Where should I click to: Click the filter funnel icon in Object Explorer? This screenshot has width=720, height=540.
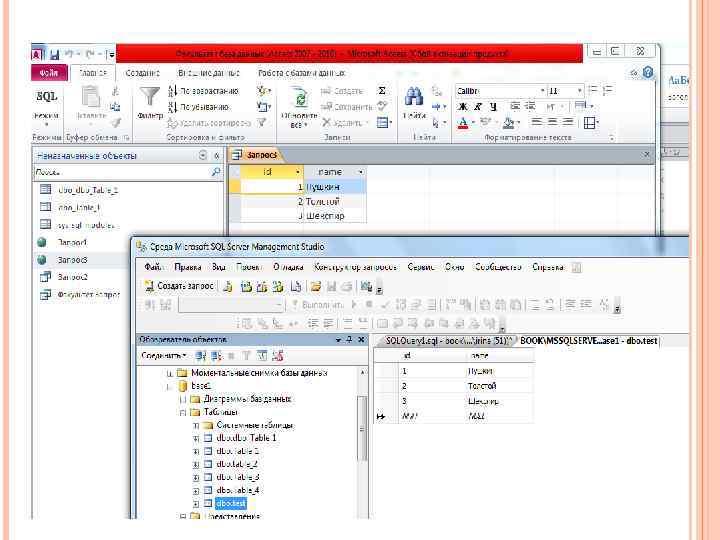click(247, 355)
